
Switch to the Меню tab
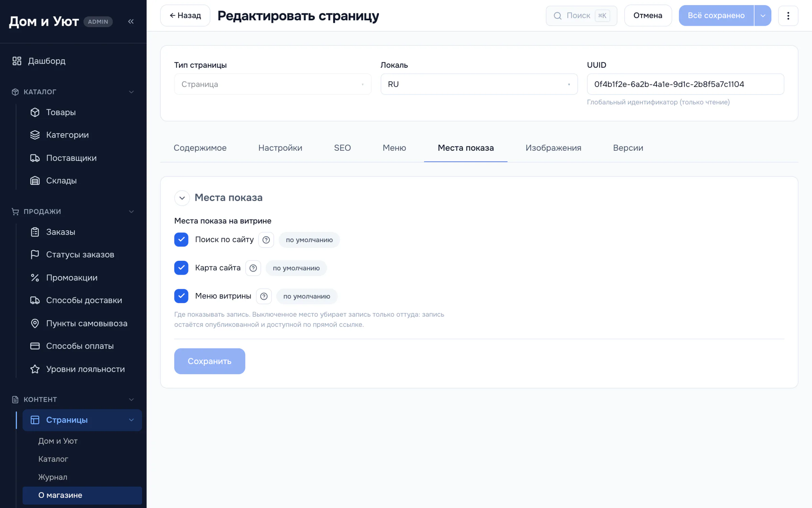click(x=394, y=148)
